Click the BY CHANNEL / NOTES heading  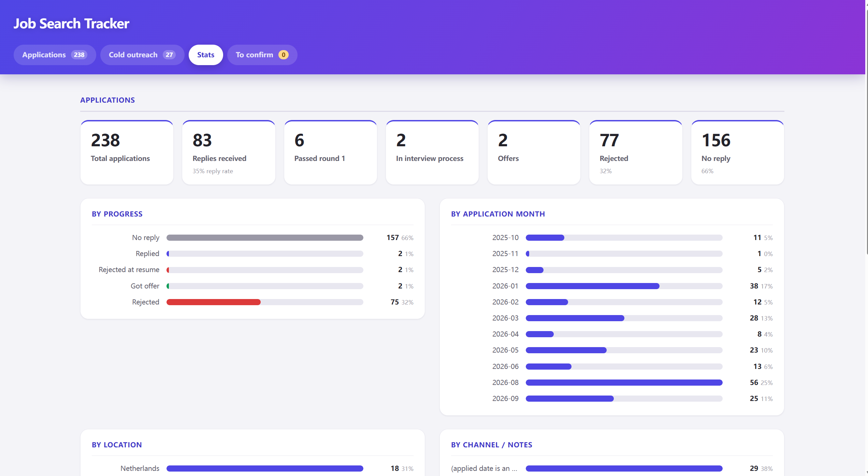[491, 445]
